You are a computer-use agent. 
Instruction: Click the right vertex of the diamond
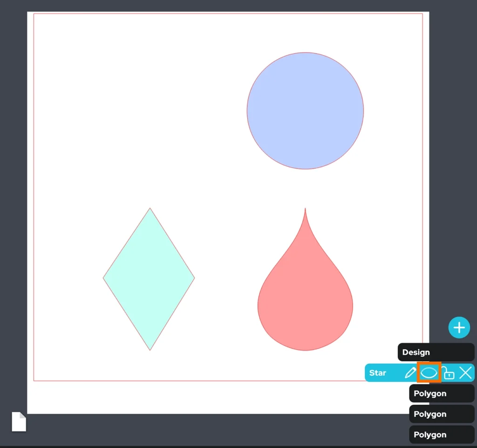(x=194, y=278)
